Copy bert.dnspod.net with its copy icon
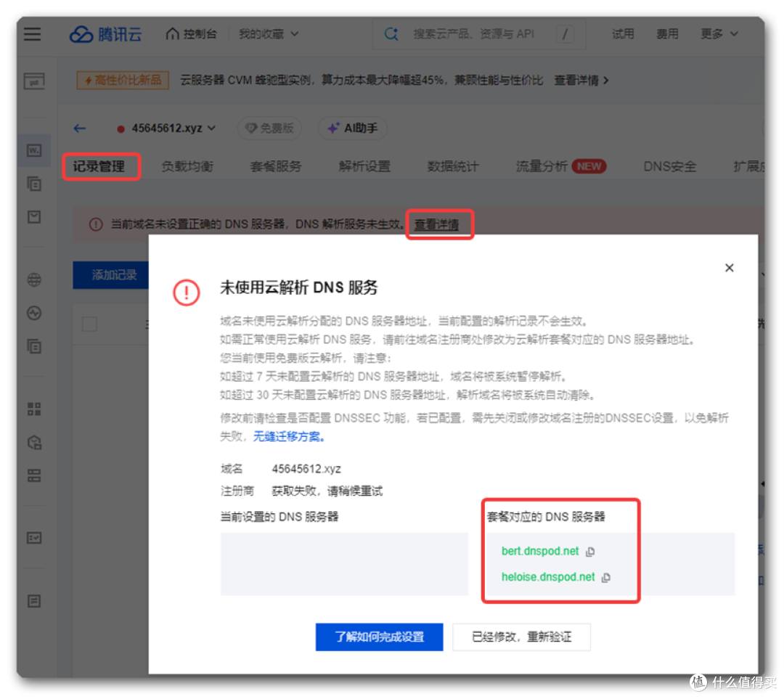This screenshot has height=699, width=784. point(590,552)
